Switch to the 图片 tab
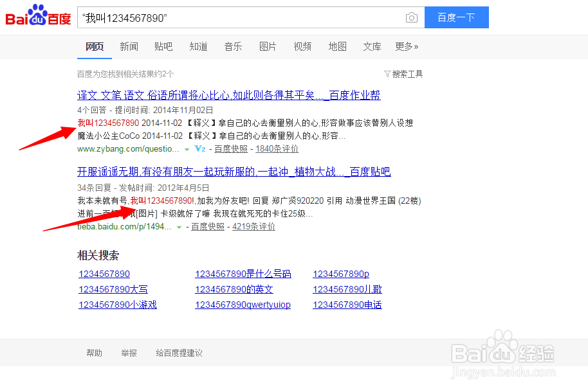 pos(268,46)
